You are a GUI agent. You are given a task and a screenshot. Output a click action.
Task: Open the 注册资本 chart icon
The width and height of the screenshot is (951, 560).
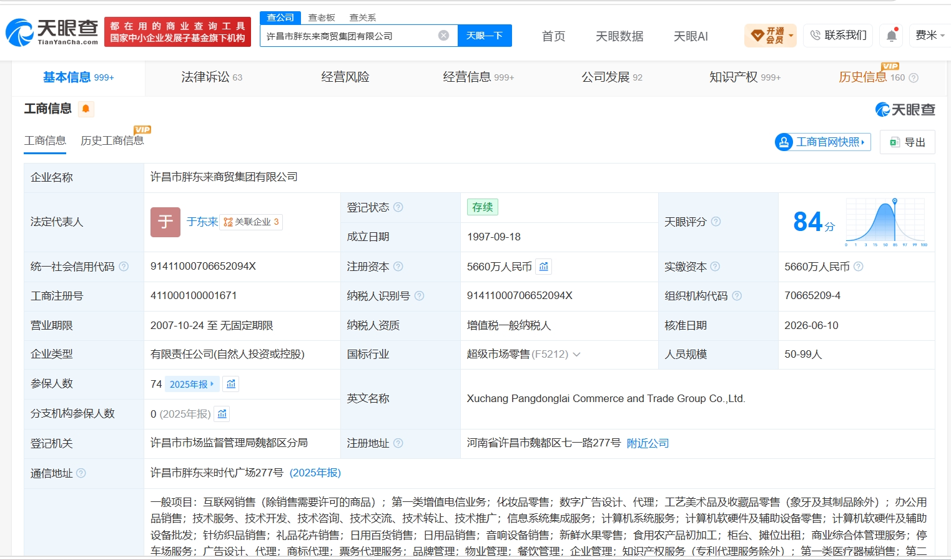544,267
